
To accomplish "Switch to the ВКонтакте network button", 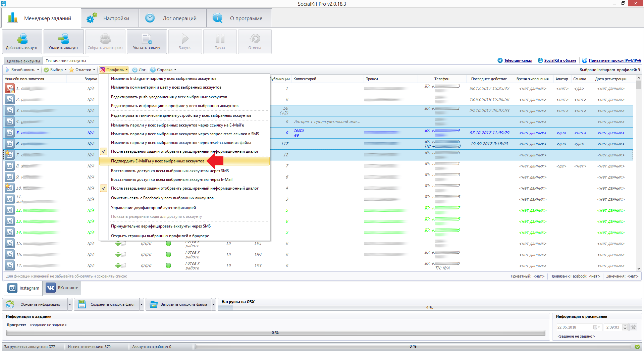I will tap(62, 288).
